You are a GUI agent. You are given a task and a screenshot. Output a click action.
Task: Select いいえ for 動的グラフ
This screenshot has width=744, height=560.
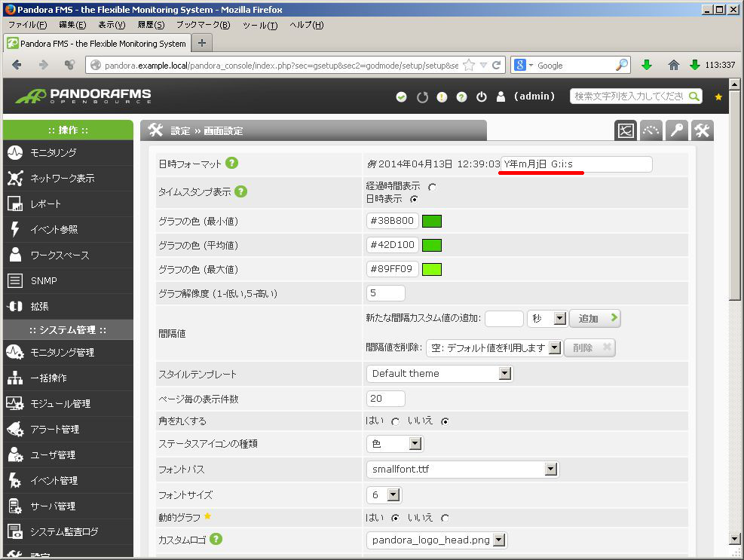[445, 519]
